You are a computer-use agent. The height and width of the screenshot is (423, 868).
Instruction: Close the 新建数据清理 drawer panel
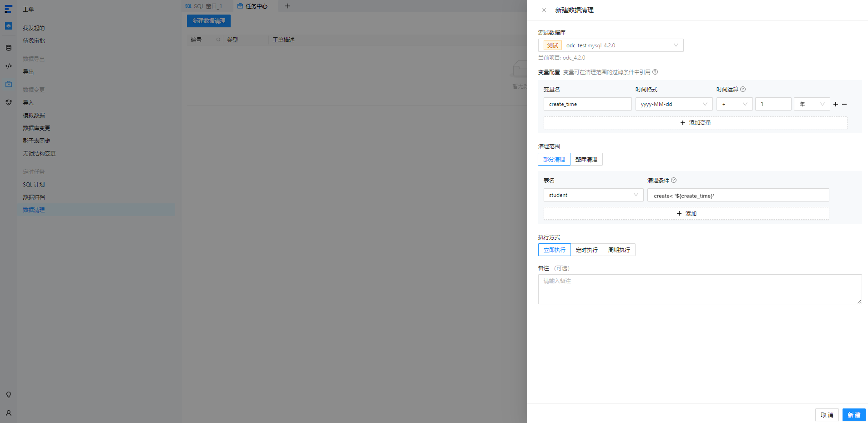coord(544,10)
